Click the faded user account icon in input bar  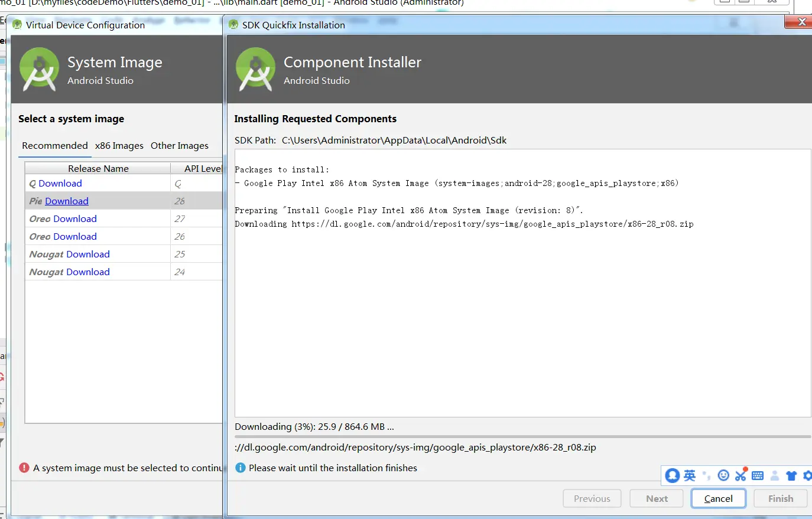(x=775, y=475)
